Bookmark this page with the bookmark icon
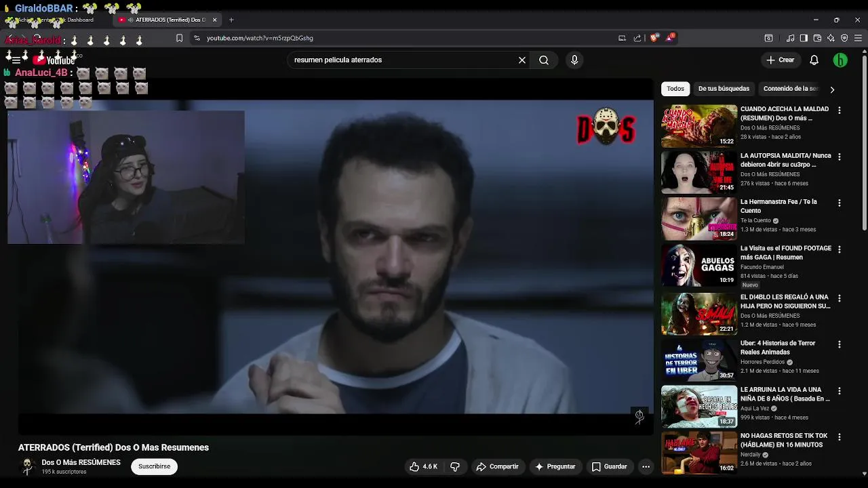The image size is (868, 488). [x=179, y=38]
